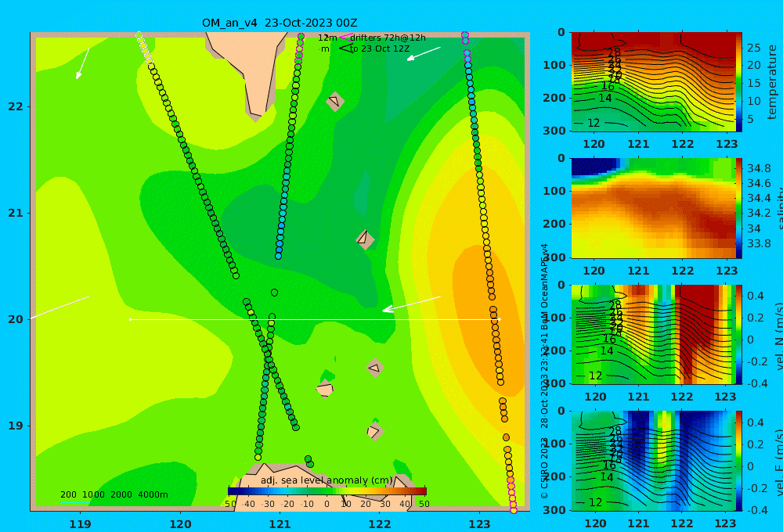
Task: Click the white arrow in map's top-left corner
Action: pos(83,63)
